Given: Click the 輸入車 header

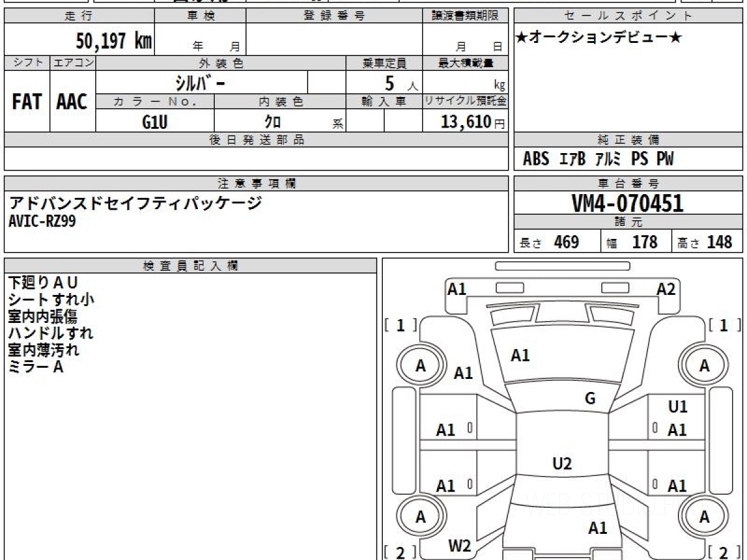Looking at the screenshot, I should (384, 101).
